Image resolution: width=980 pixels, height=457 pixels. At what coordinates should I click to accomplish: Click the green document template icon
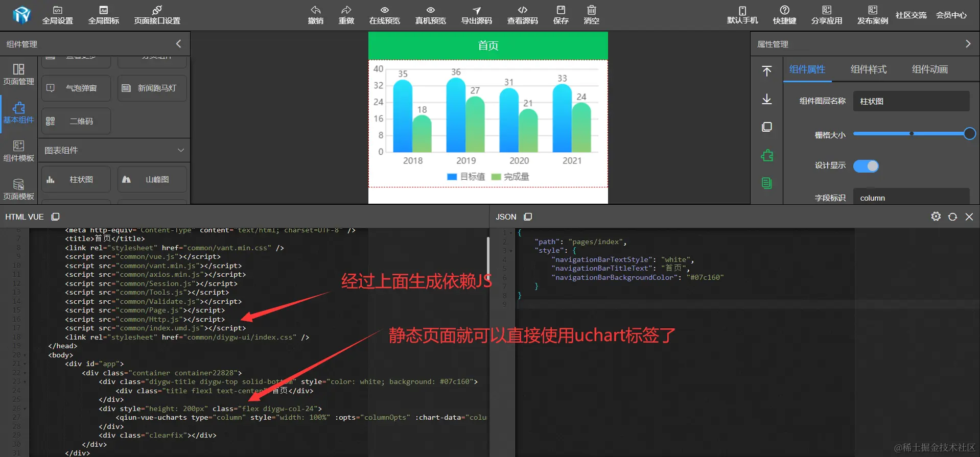pyautogui.click(x=766, y=183)
